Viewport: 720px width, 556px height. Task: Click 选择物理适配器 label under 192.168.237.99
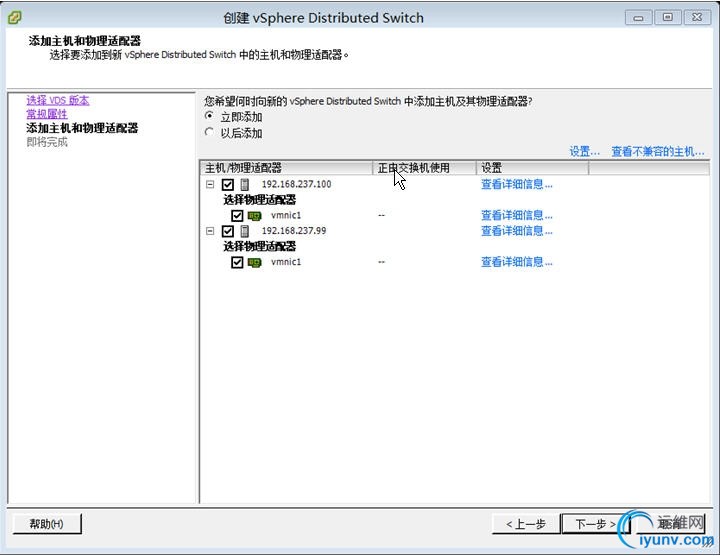pos(259,247)
